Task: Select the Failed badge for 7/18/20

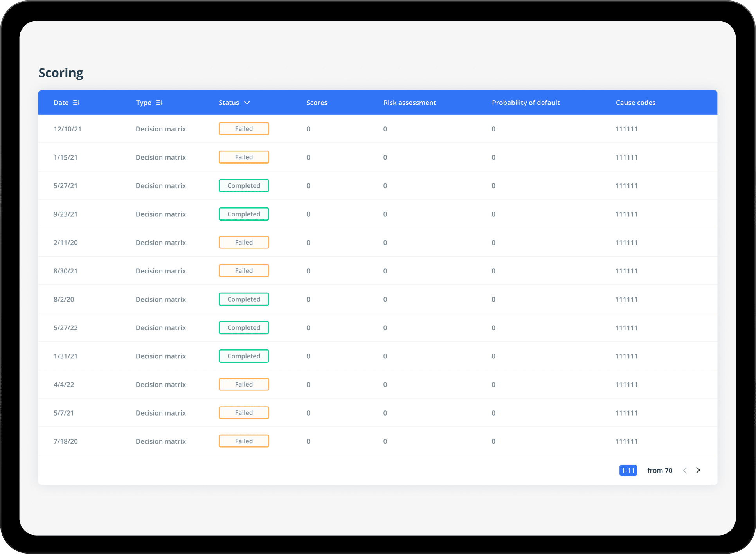Action: (244, 441)
